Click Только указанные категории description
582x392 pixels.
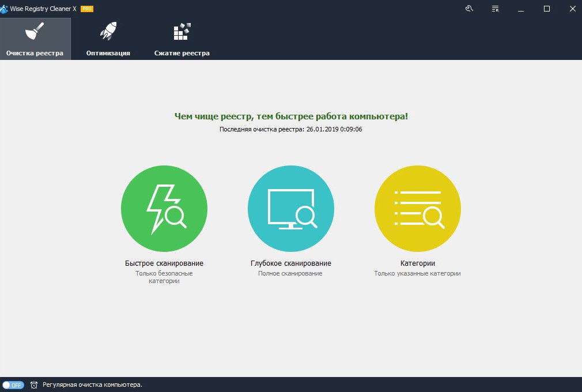417,273
